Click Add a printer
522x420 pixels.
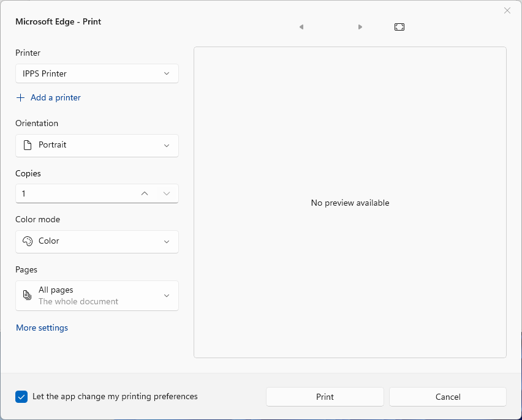[x=56, y=97]
